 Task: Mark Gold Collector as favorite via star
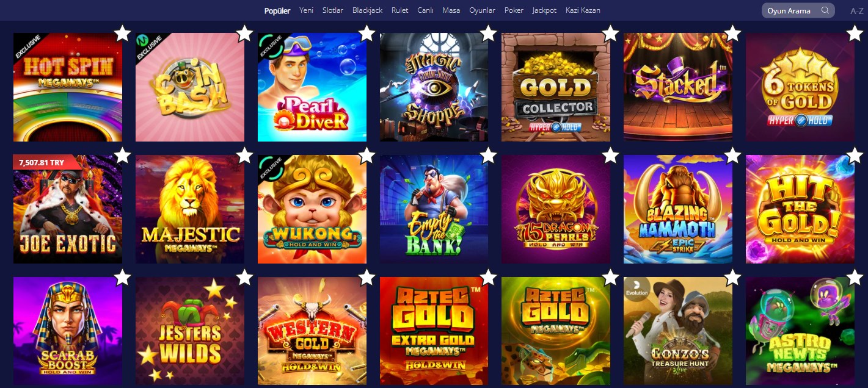[x=610, y=33]
